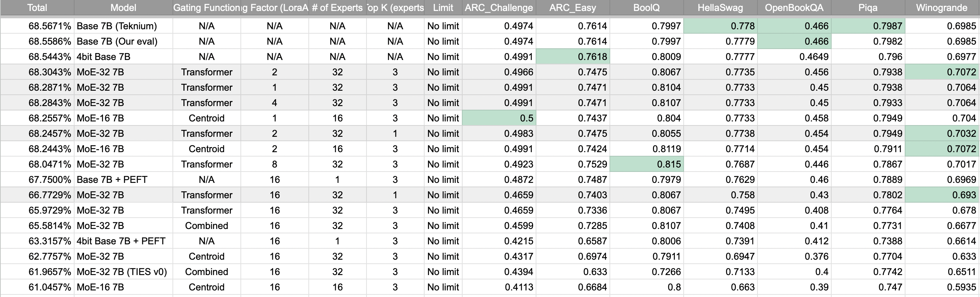Screen dimensions: 980x297
Task: Select the 4bit Base 7B + PEFT cell
Action: coord(121,241)
